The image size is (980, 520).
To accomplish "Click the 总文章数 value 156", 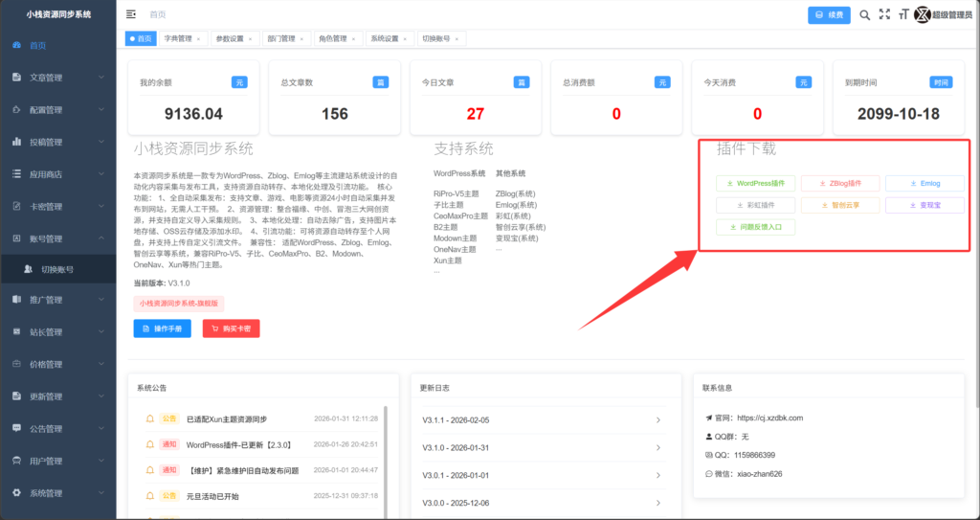I will tap(335, 114).
